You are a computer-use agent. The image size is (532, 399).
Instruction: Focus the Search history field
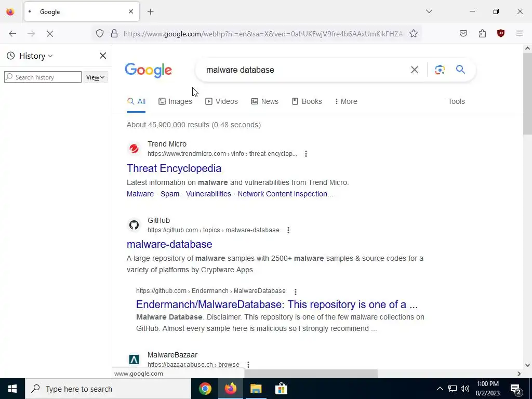click(x=43, y=77)
